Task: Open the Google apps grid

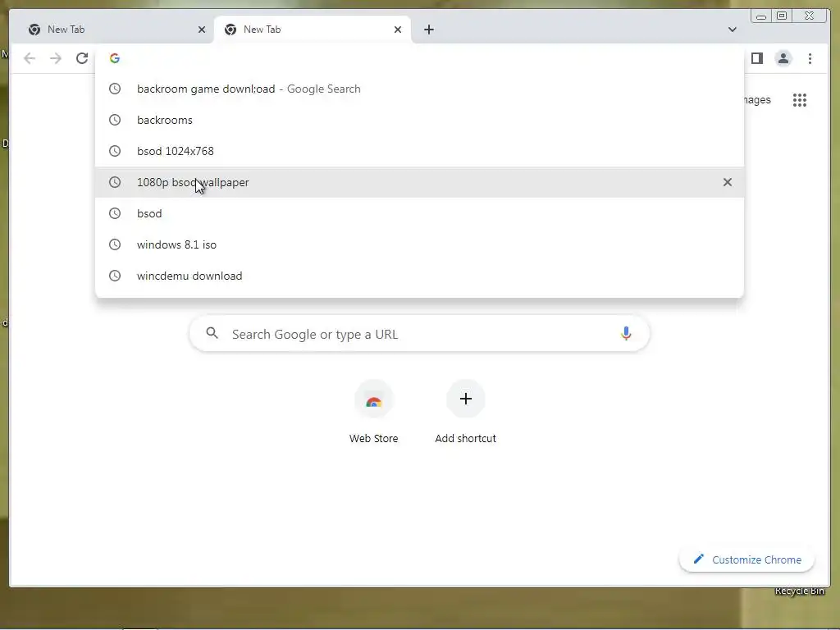Action: (x=800, y=100)
